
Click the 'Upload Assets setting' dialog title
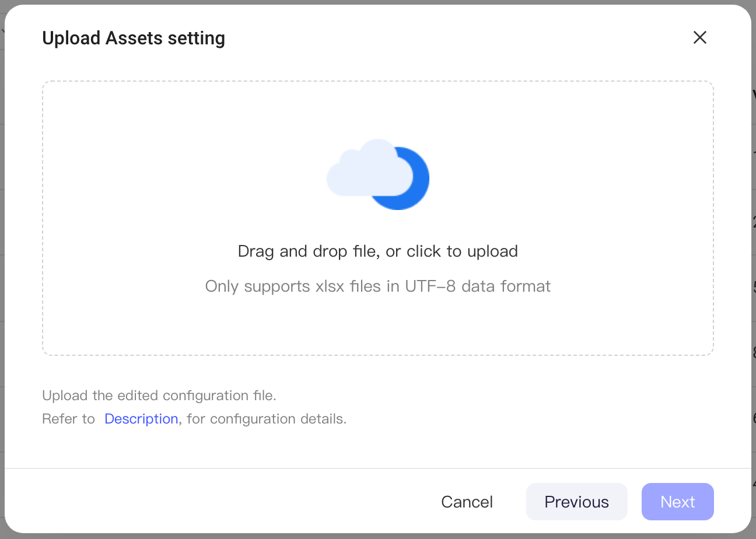click(134, 38)
